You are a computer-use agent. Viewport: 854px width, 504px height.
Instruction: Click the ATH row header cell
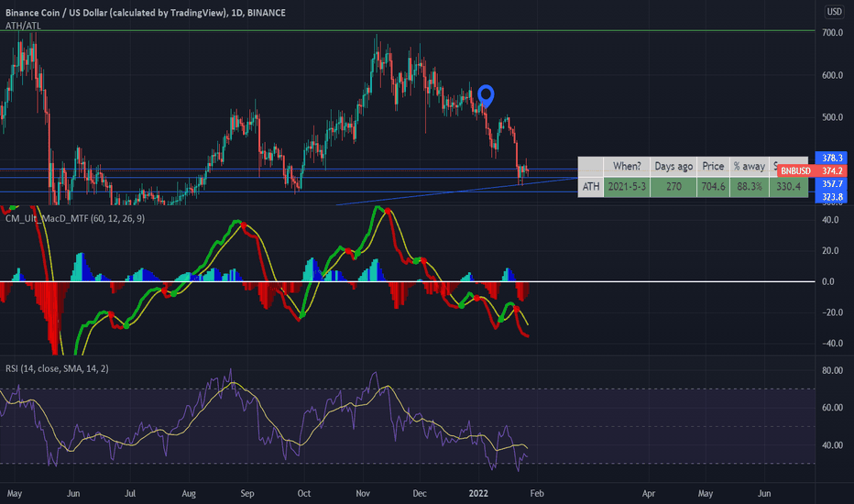tap(591, 187)
